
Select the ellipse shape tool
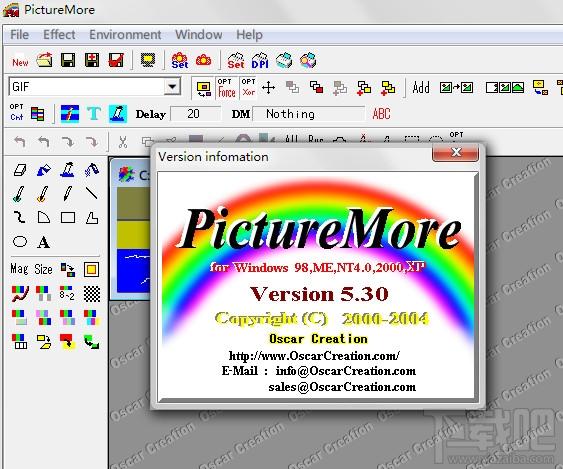(x=20, y=241)
